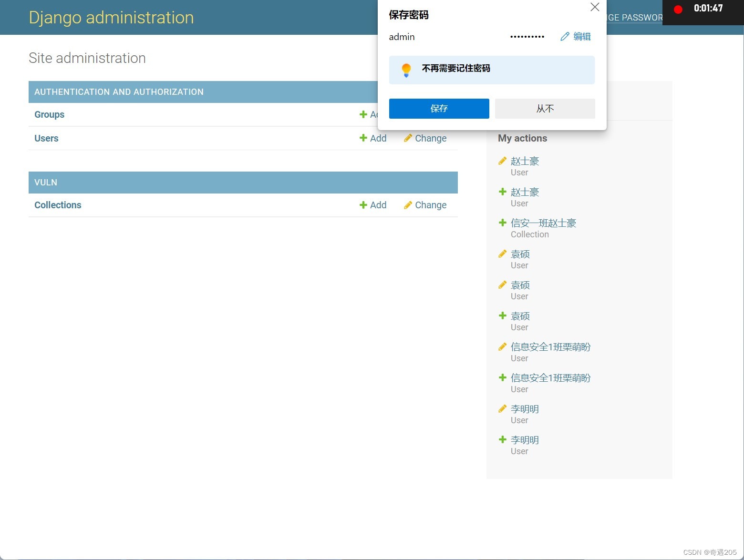
Task: Click the admin username in password dialog
Action: pos(402,37)
